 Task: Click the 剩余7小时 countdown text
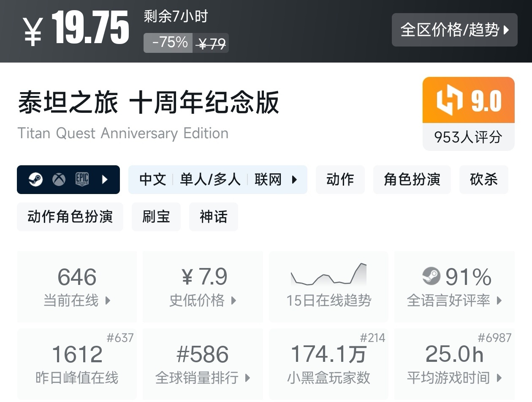pyautogui.click(x=176, y=16)
